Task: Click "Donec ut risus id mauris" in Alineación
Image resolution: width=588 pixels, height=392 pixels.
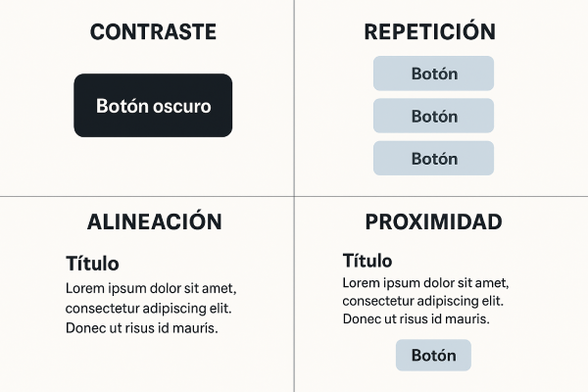Action: [141, 327]
